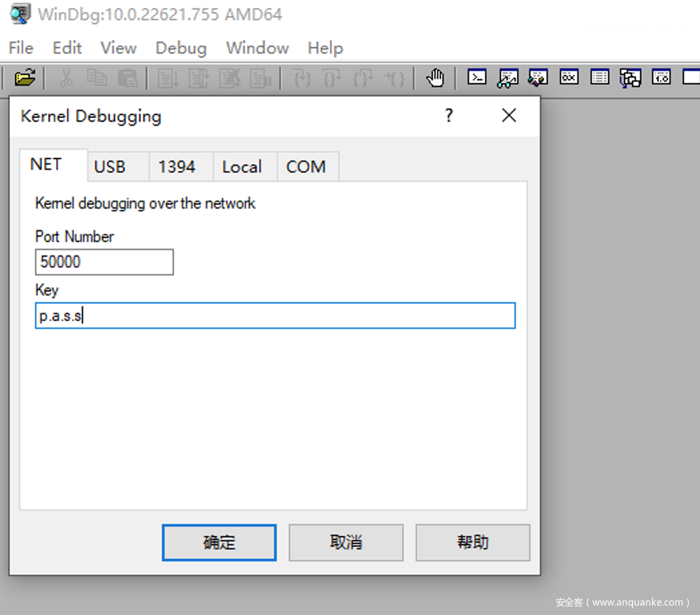Click the WinDbg application icon in title bar
The width and height of the screenshot is (700, 615).
click(x=20, y=14)
